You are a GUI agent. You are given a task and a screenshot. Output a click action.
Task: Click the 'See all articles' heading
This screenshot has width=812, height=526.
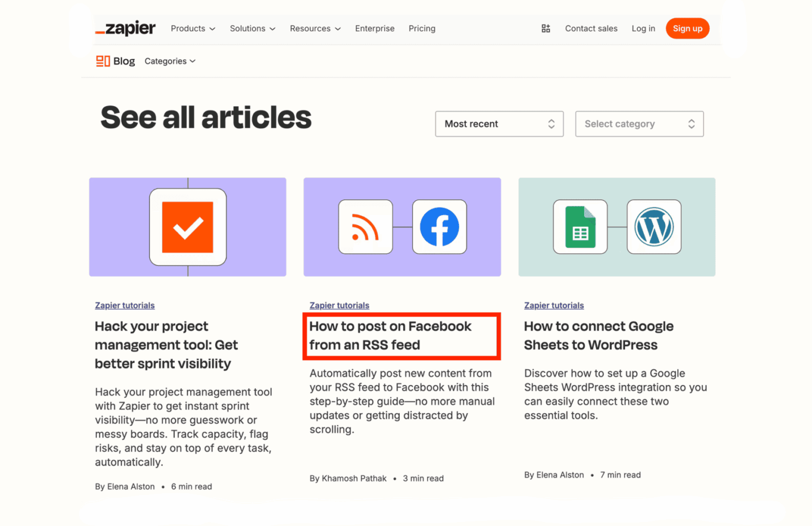(x=206, y=117)
